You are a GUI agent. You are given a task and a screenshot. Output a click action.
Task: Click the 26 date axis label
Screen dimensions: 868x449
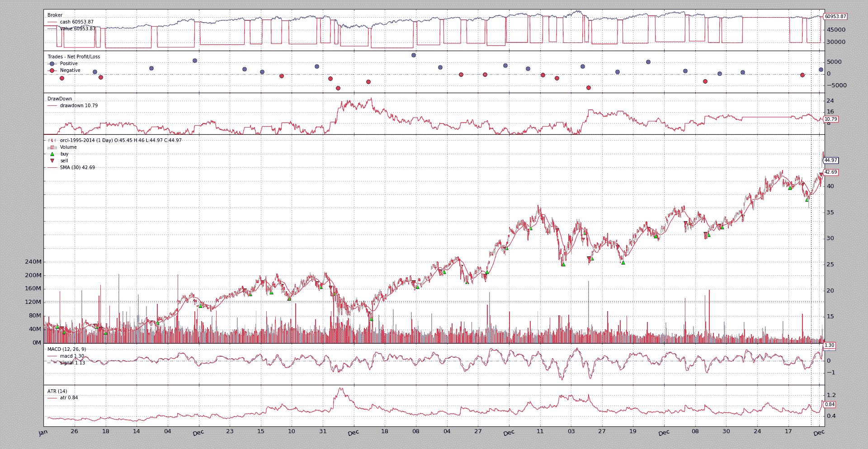pyautogui.click(x=75, y=431)
